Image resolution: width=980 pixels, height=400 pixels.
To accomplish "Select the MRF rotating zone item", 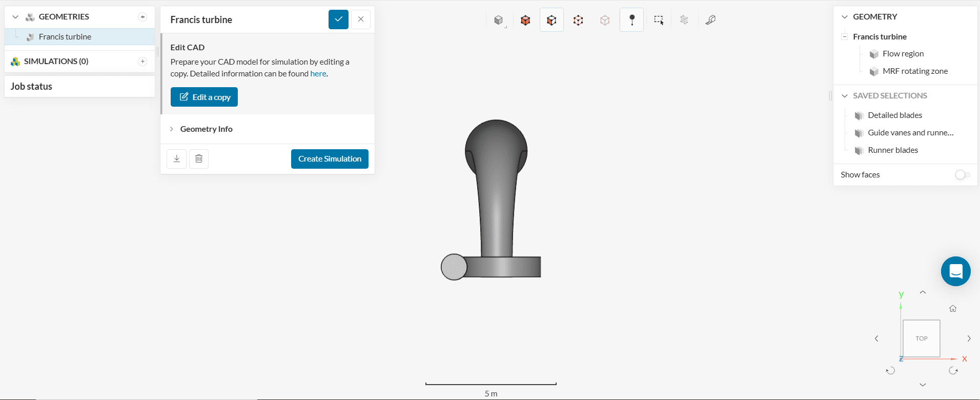I will point(915,71).
